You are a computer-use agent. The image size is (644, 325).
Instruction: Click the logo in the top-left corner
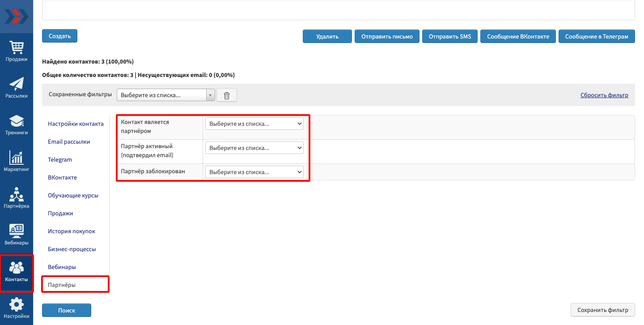(17, 17)
